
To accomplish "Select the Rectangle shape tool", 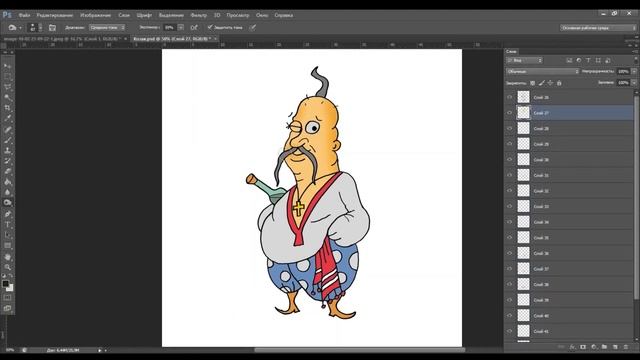I will click(7, 246).
